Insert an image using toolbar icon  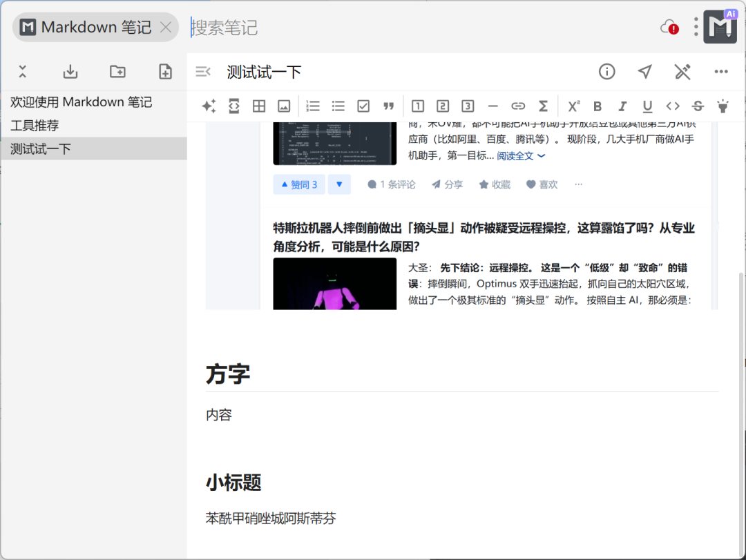click(x=284, y=106)
